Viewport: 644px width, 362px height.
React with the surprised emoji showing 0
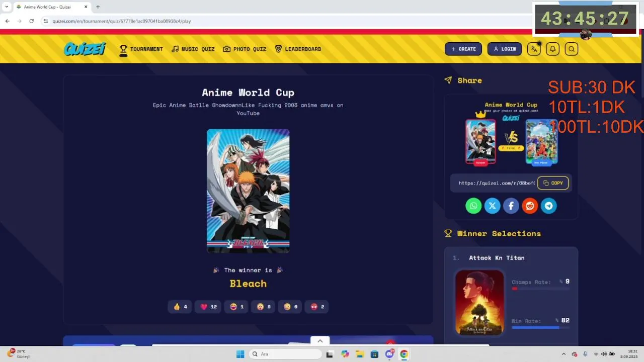point(264,307)
